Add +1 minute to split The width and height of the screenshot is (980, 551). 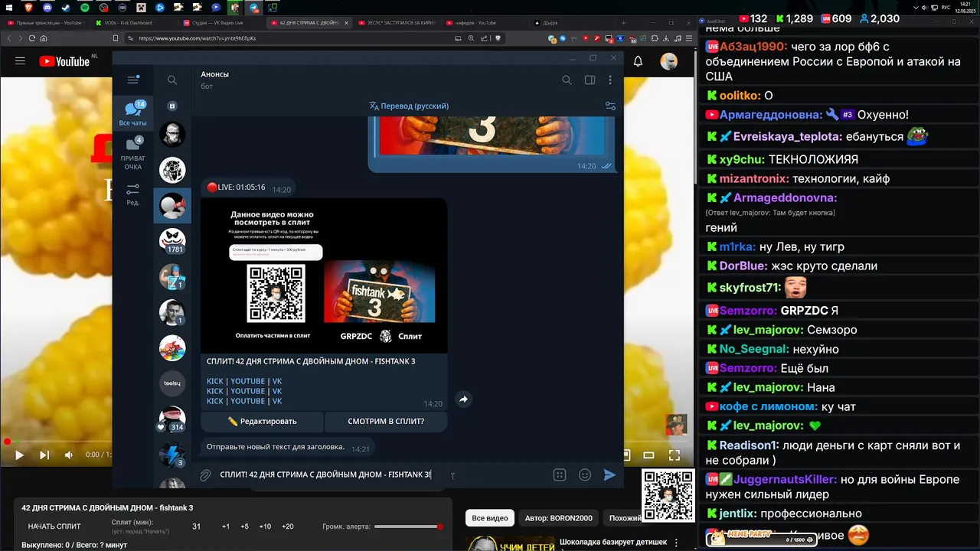226,527
